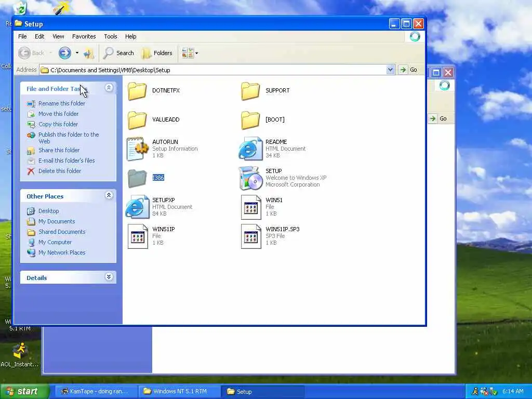The width and height of the screenshot is (532, 399).
Task: Open the Tools menu
Action: tap(111, 36)
